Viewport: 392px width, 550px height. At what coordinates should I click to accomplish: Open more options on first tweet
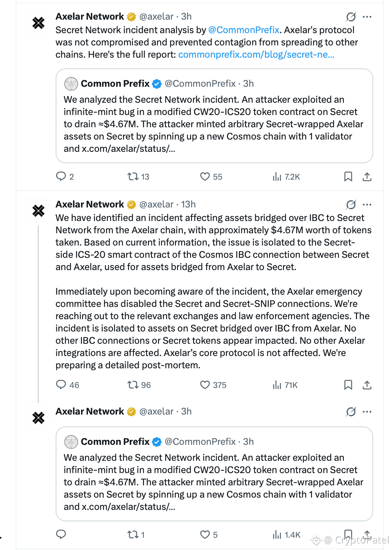click(367, 17)
